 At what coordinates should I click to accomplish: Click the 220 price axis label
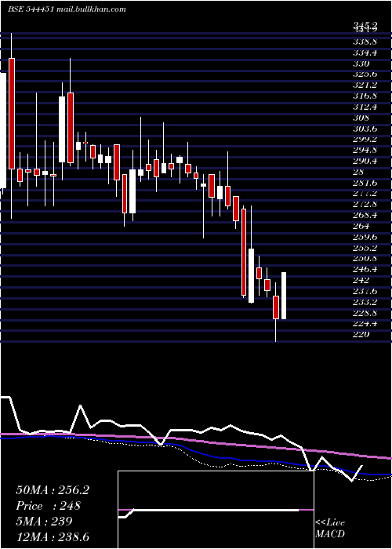361,335
